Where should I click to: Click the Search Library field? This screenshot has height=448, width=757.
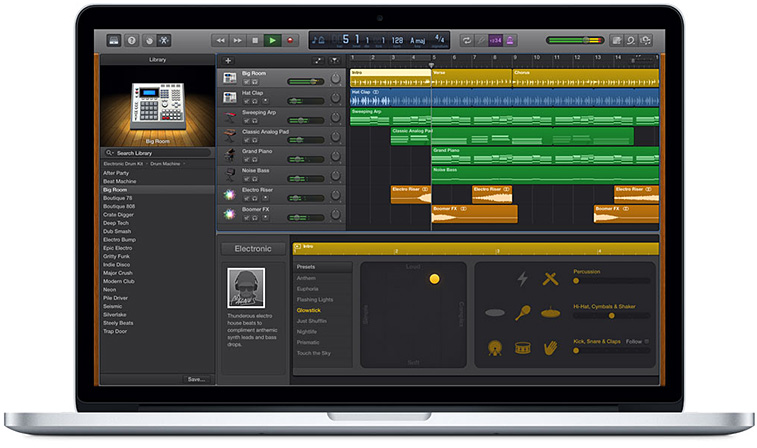(x=157, y=153)
